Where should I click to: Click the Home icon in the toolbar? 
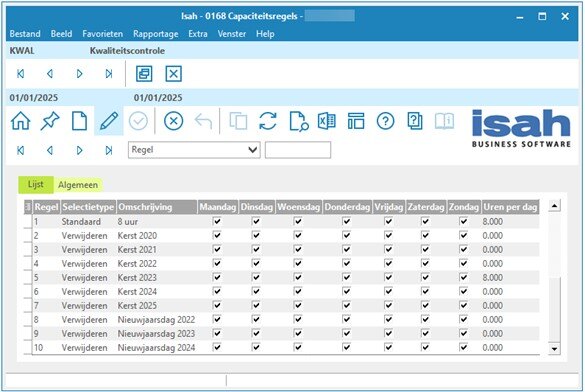(x=21, y=121)
